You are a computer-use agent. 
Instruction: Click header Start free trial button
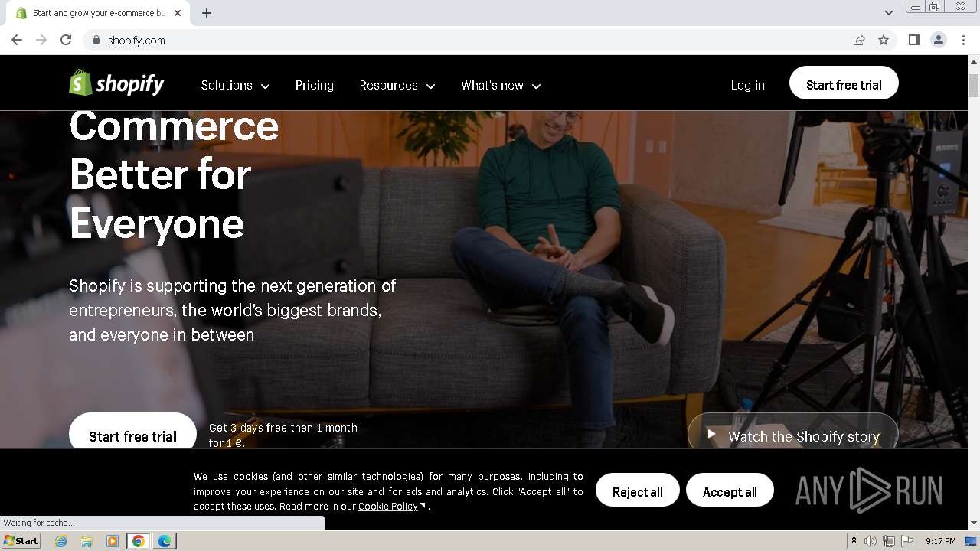click(x=844, y=84)
